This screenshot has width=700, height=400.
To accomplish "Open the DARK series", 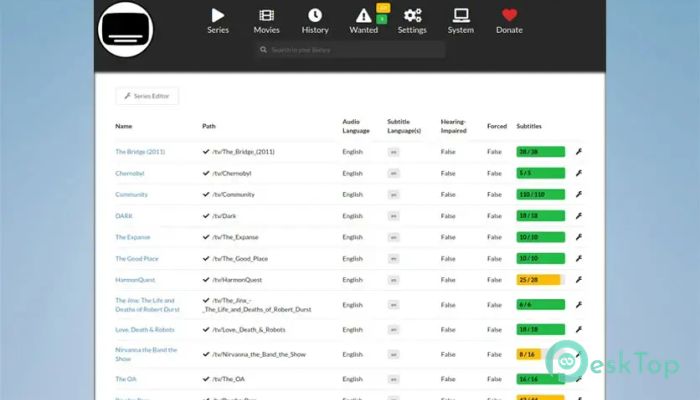I will click(124, 216).
